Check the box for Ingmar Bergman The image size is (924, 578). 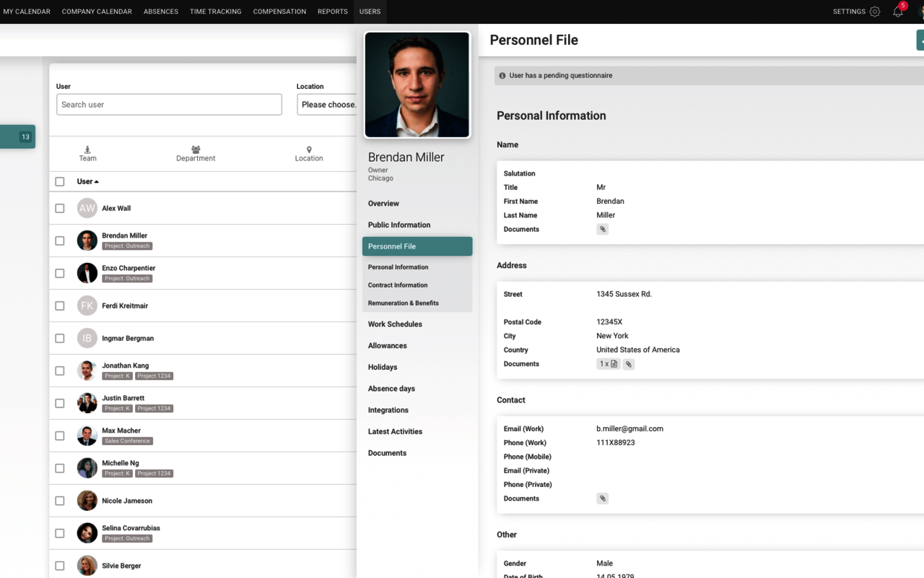point(60,338)
